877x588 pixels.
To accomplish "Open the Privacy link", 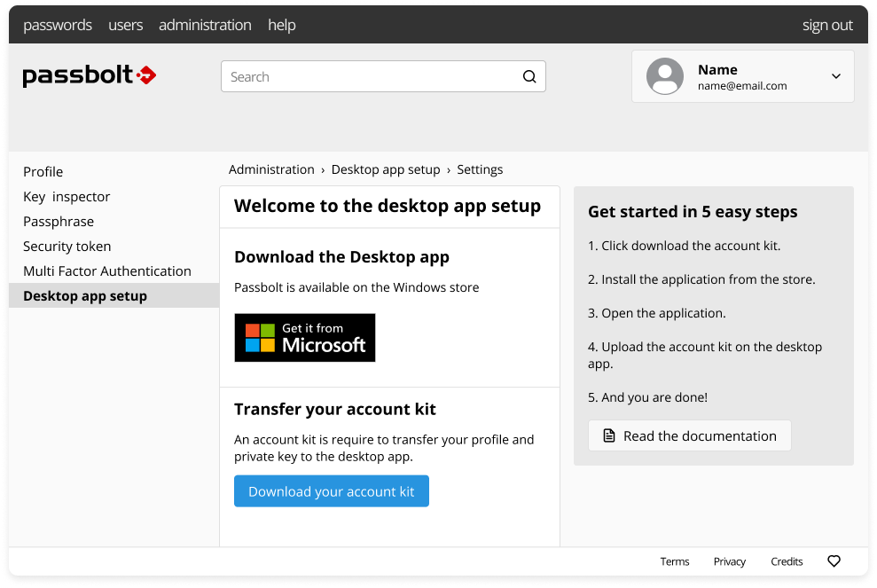I will [x=729, y=561].
